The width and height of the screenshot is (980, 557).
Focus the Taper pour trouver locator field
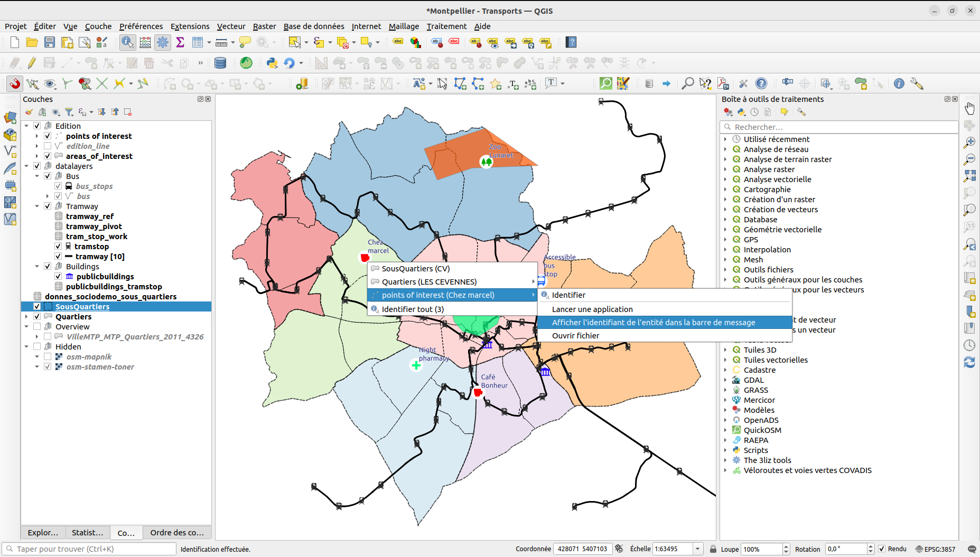coord(89,549)
